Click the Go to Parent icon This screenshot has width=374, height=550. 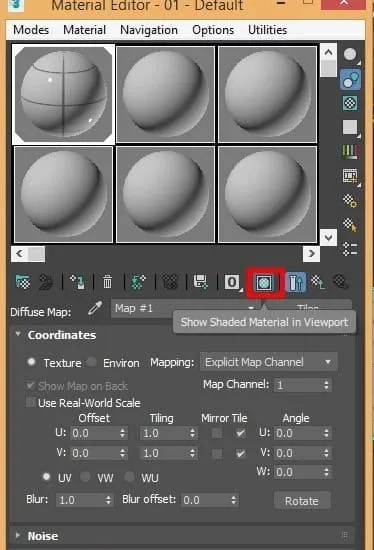click(318, 282)
